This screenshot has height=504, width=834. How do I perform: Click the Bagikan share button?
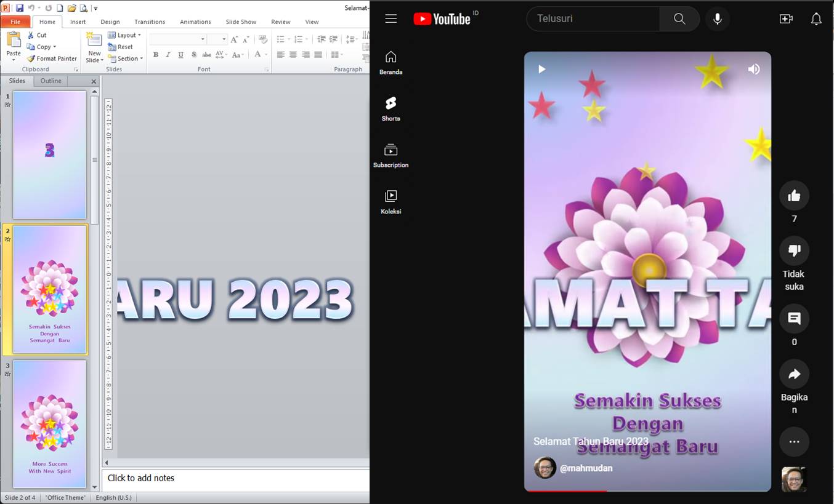click(x=794, y=374)
